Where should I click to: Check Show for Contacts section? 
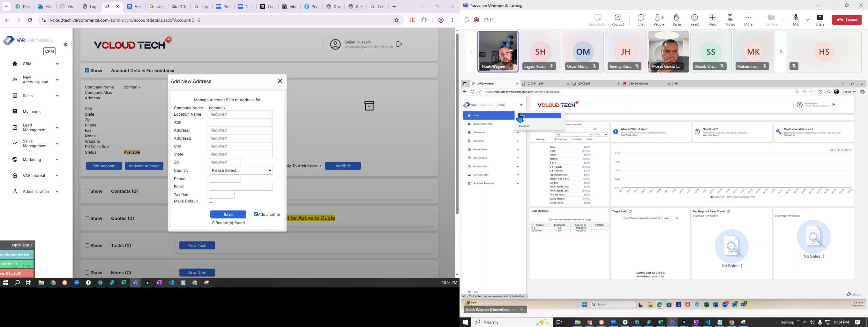[87, 191]
